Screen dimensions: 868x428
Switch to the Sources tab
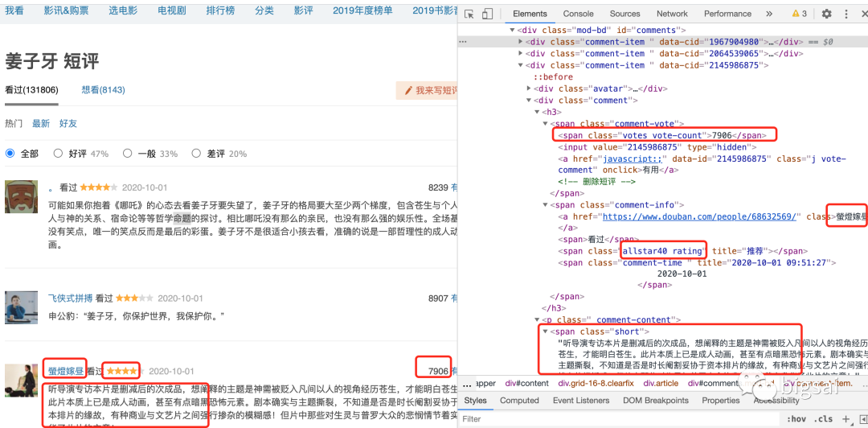pos(625,14)
